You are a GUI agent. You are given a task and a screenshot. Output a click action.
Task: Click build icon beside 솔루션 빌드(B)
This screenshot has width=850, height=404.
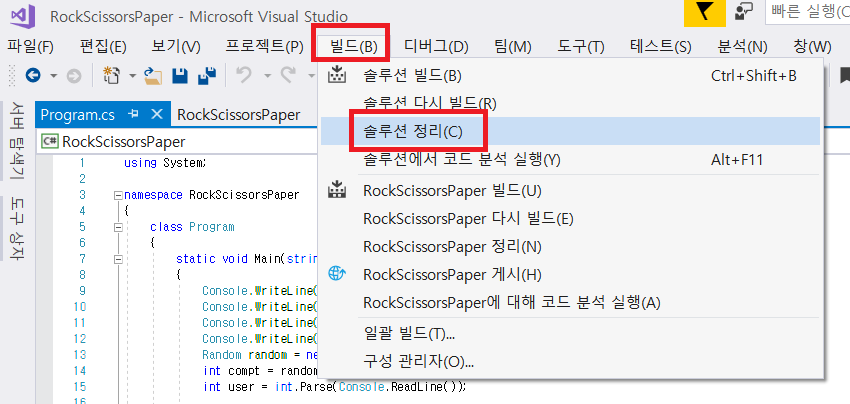(337, 75)
